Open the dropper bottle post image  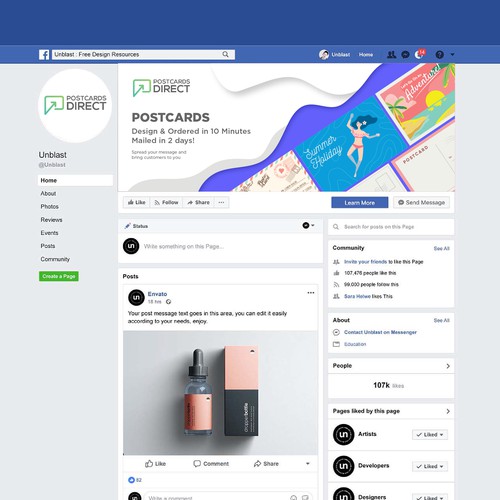pyautogui.click(x=220, y=393)
